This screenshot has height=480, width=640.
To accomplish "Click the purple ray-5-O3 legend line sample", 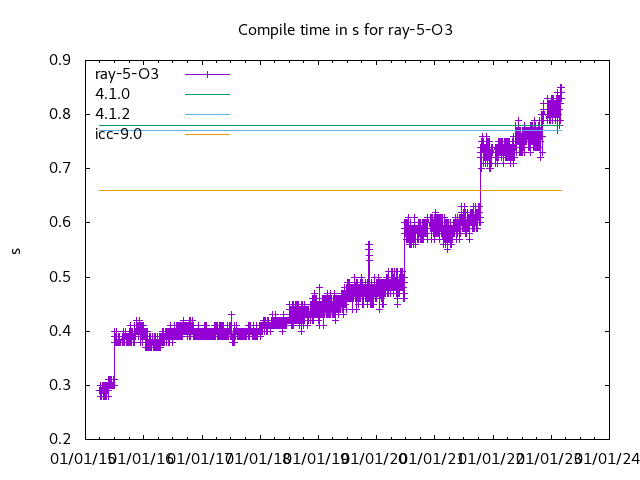I will tap(206, 74).
